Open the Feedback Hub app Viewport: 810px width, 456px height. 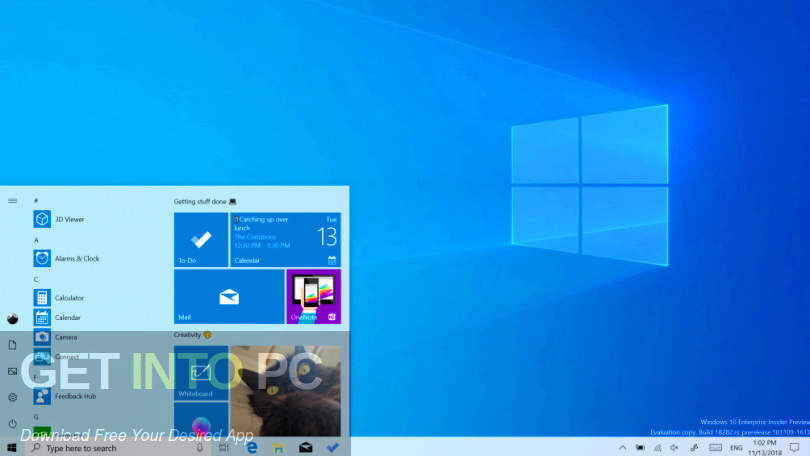point(65,396)
